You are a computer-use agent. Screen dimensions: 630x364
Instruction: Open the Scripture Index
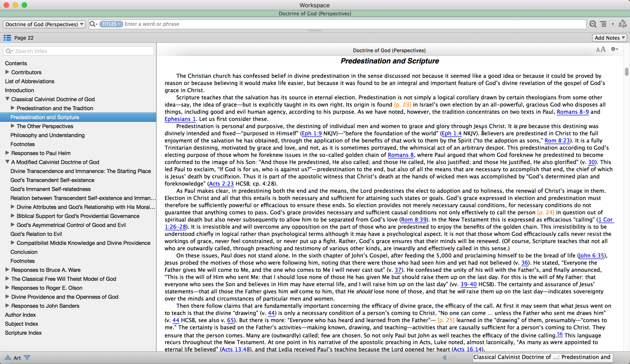(23, 333)
